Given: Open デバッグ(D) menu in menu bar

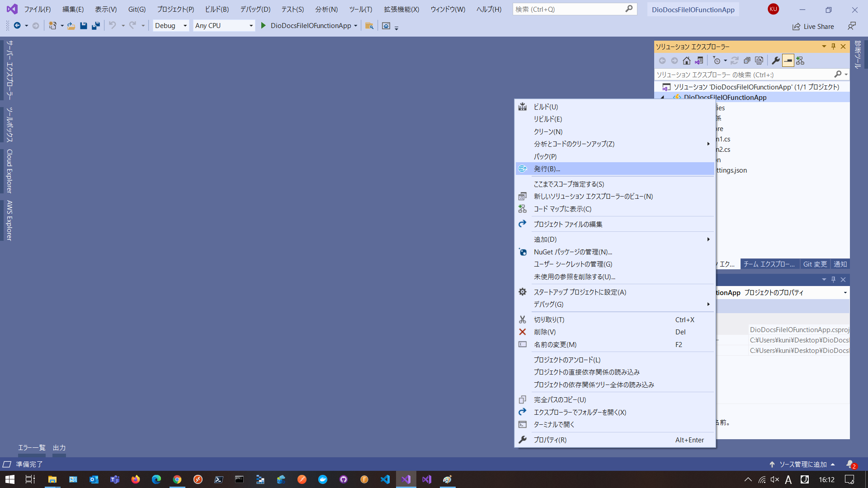Looking at the screenshot, I should pyautogui.click(x=255, y=9).
